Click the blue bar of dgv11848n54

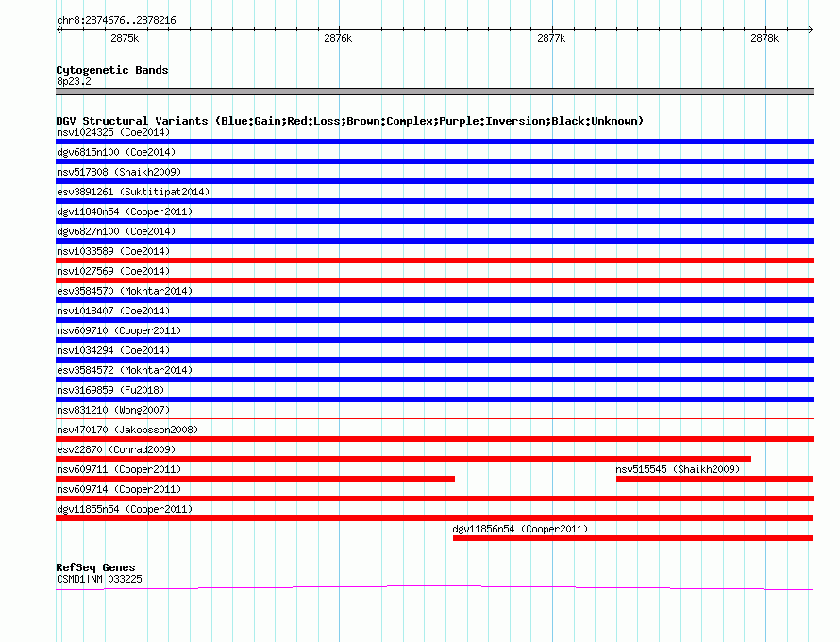tap(434, 221)
